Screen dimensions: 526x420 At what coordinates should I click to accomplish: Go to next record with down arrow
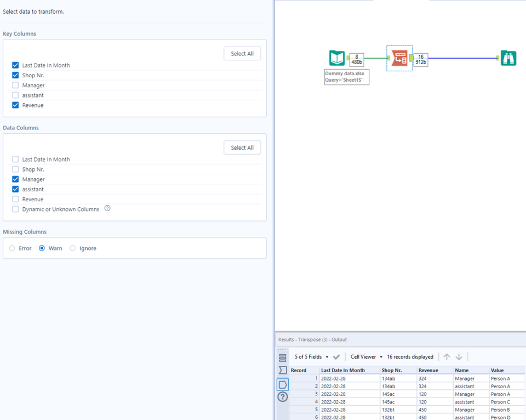459,357
